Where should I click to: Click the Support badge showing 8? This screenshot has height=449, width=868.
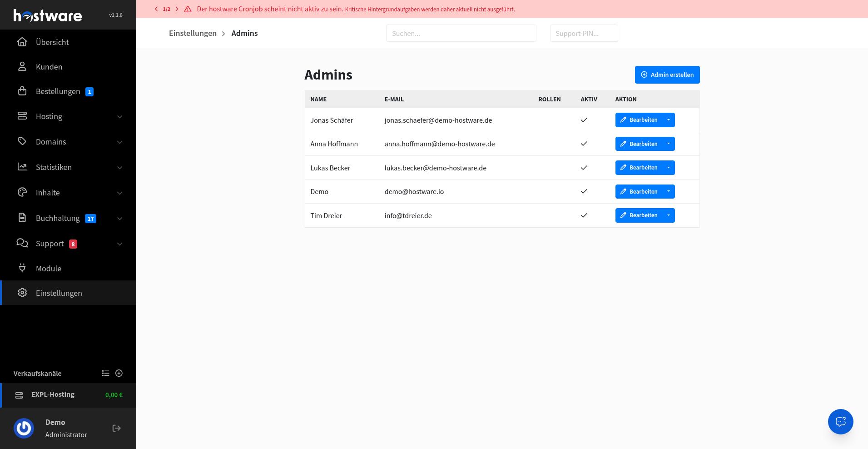(73, 244)
